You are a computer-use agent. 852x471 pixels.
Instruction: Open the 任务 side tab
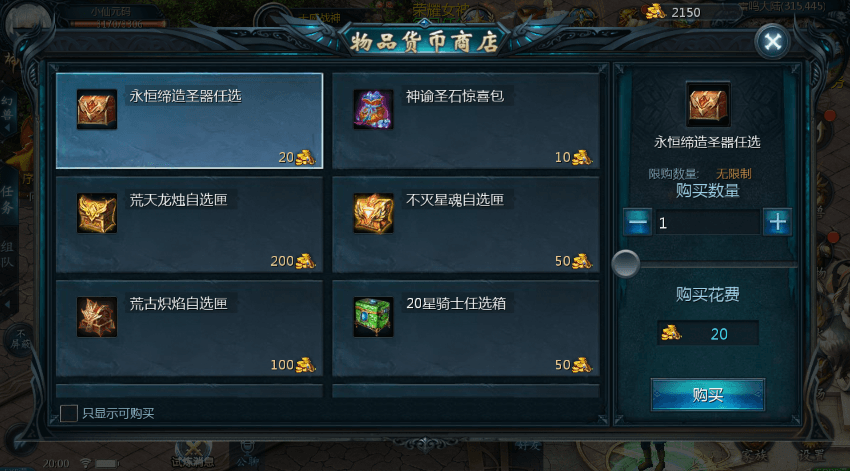(8, 199)
